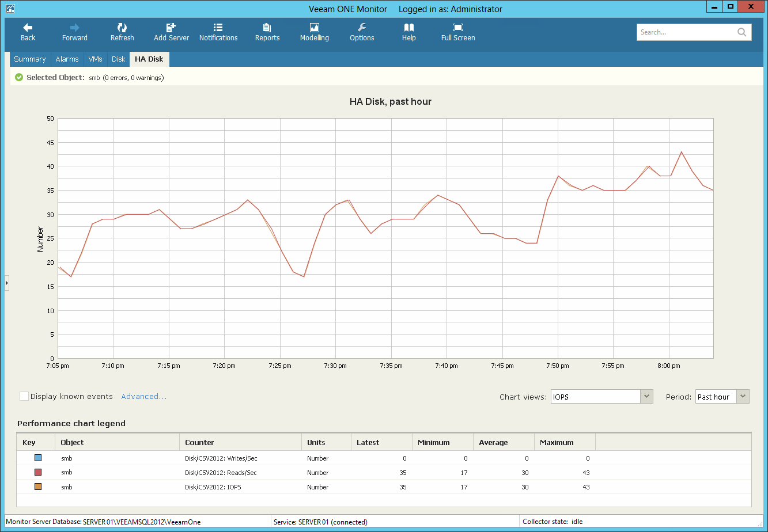
Task: Select the Disk/CSV2012: IOPS row
Action: click(x=384, y=487)
